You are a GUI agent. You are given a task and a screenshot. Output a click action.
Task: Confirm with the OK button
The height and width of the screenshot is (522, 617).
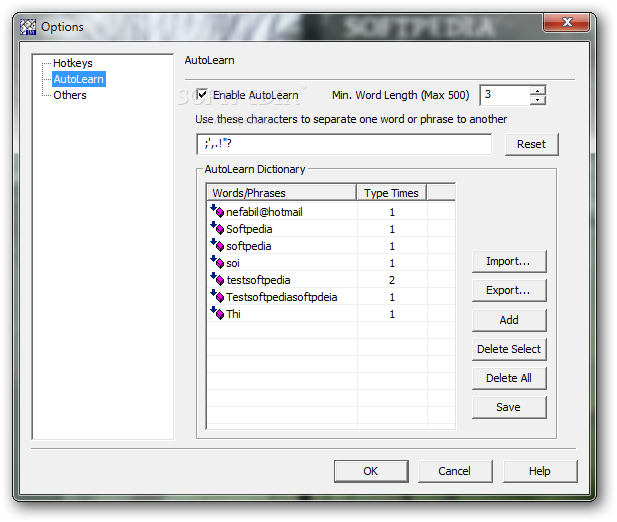click(371, 471)
